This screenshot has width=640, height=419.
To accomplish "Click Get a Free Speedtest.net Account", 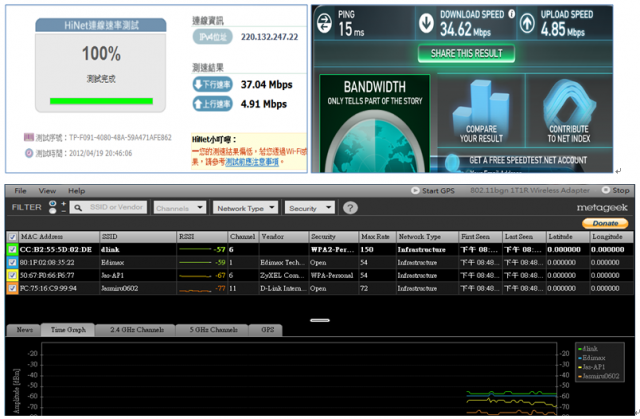I will click(528, 160).
